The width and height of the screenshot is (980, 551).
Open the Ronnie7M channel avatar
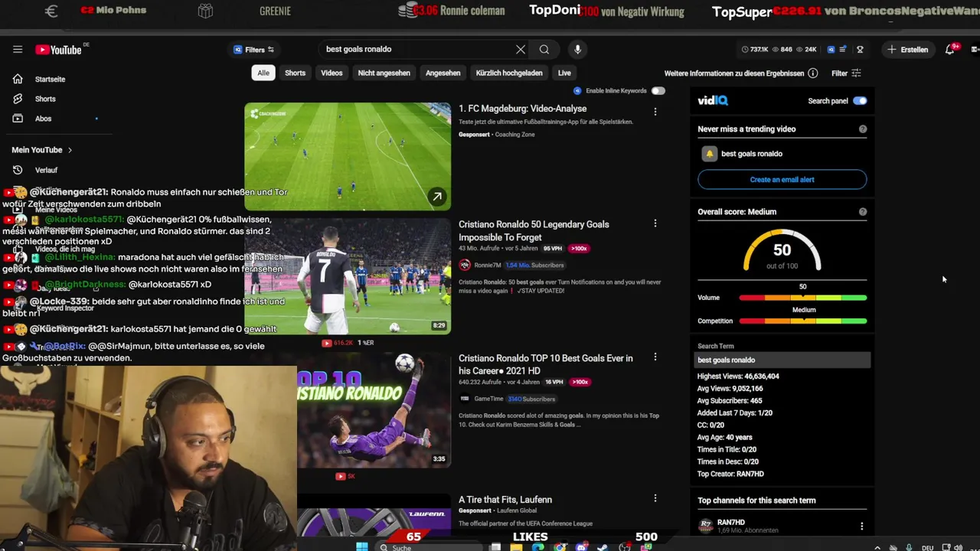pyautogui.click(x=465, y=265)
